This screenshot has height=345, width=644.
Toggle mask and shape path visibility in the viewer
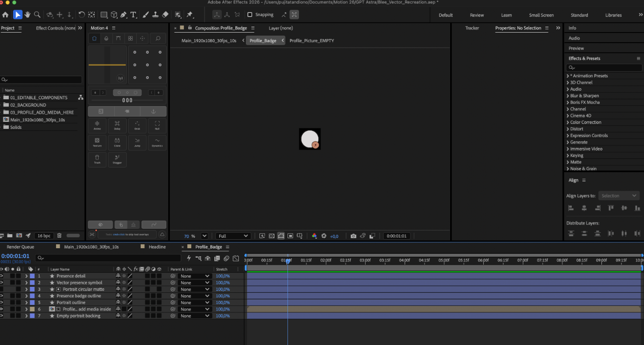click(x=281, y=236)
